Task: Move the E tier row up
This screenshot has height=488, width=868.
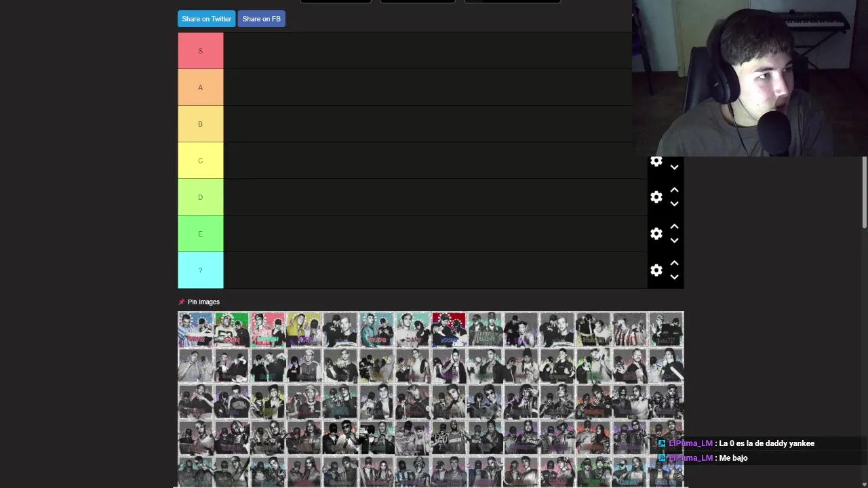Action: click(674, 227)
